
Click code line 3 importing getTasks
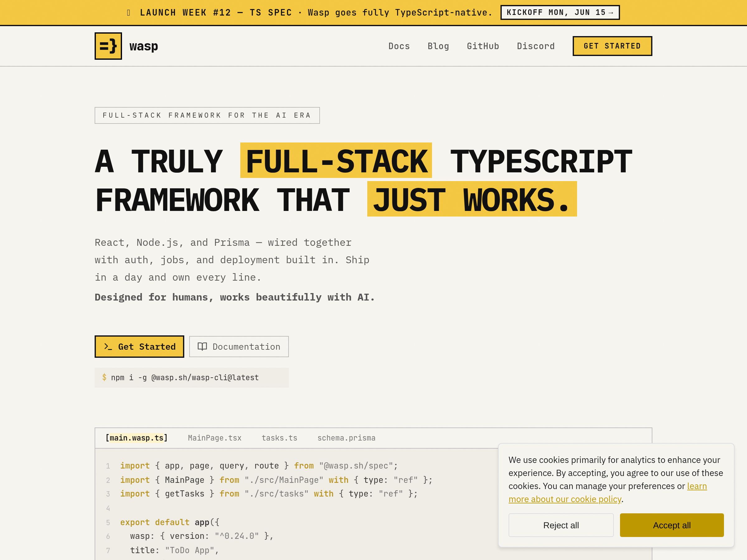(x=269, y=494)
